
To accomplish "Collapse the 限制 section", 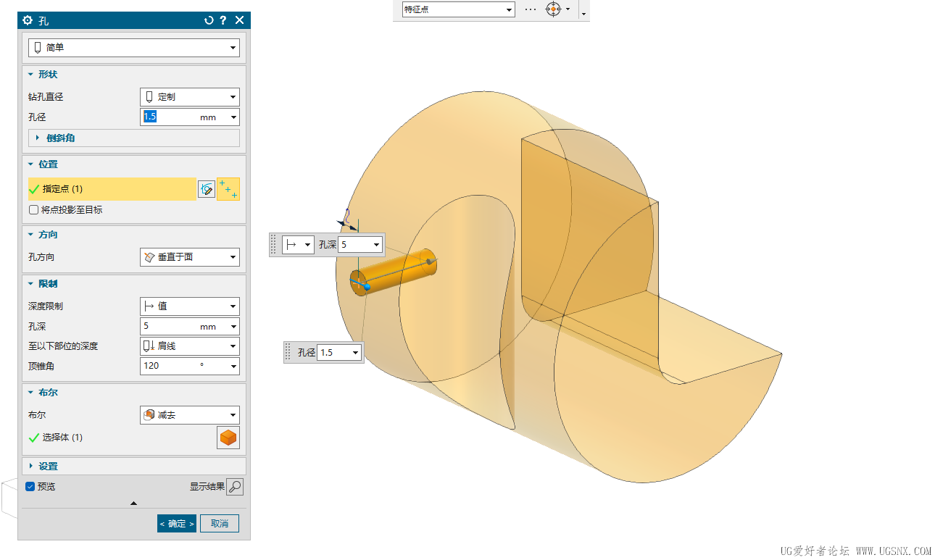I will pyautogui.click(x=30, y=284).
